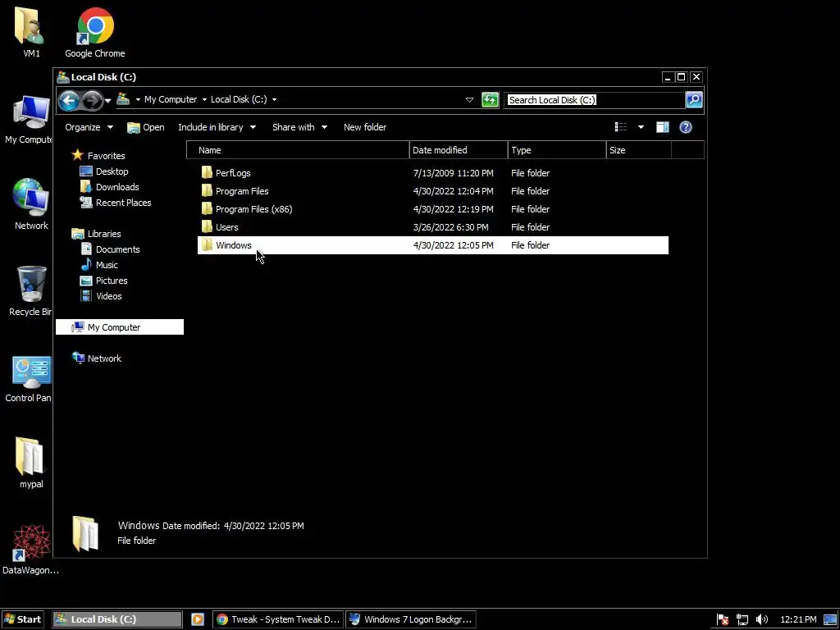Screen dimensions: 840x630
Task: Open Recent Places in sidebar
Action: click(123, 203)
